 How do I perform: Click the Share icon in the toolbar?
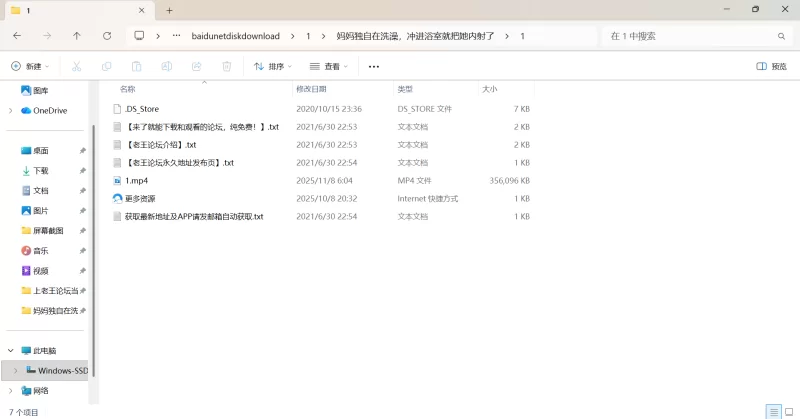(196, 66)
